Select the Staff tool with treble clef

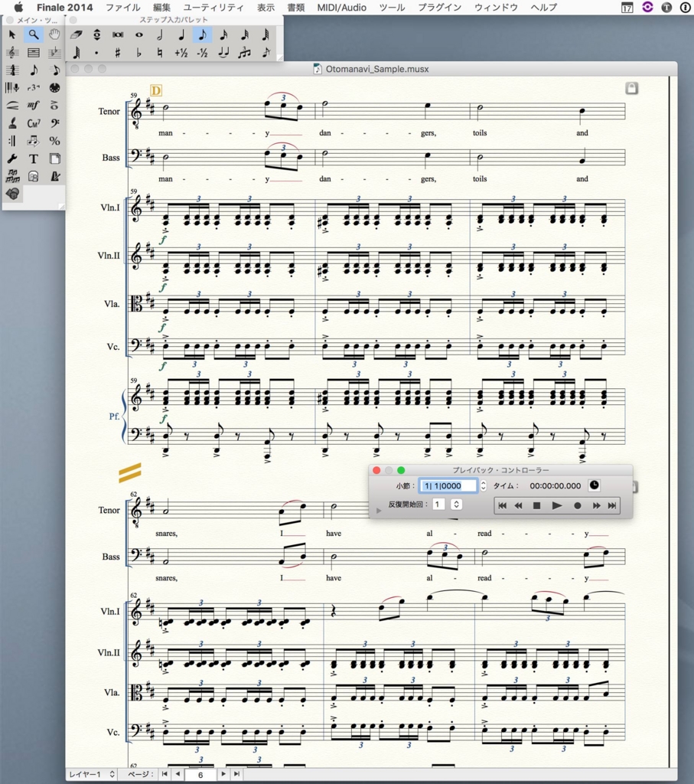click(12, 53)
